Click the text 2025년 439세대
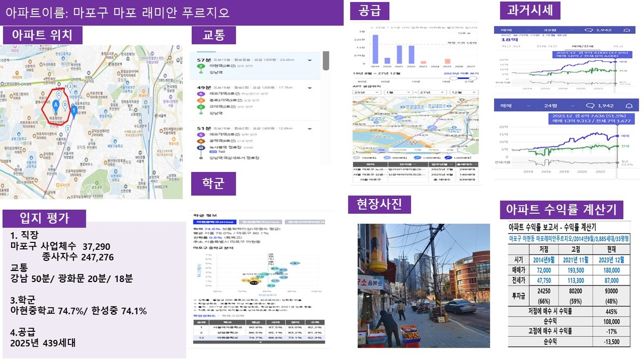Image resolution: width=644 pixels, height=362 pixels. coord(43,343)
